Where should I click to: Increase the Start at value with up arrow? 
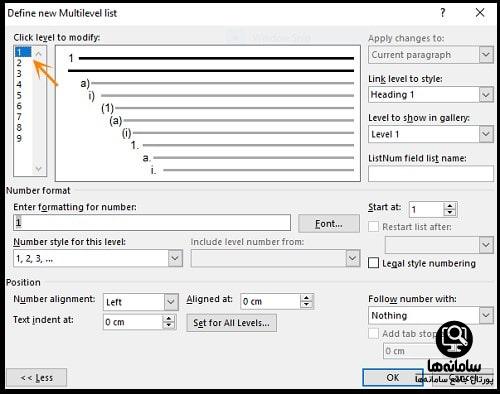point(450,206)
